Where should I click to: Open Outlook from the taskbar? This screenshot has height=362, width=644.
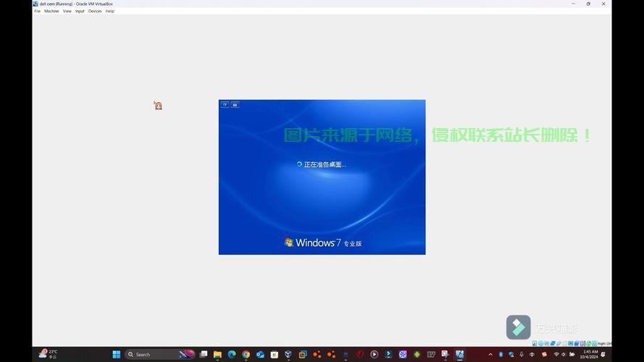pyautogui.click(x=260, y=354)
